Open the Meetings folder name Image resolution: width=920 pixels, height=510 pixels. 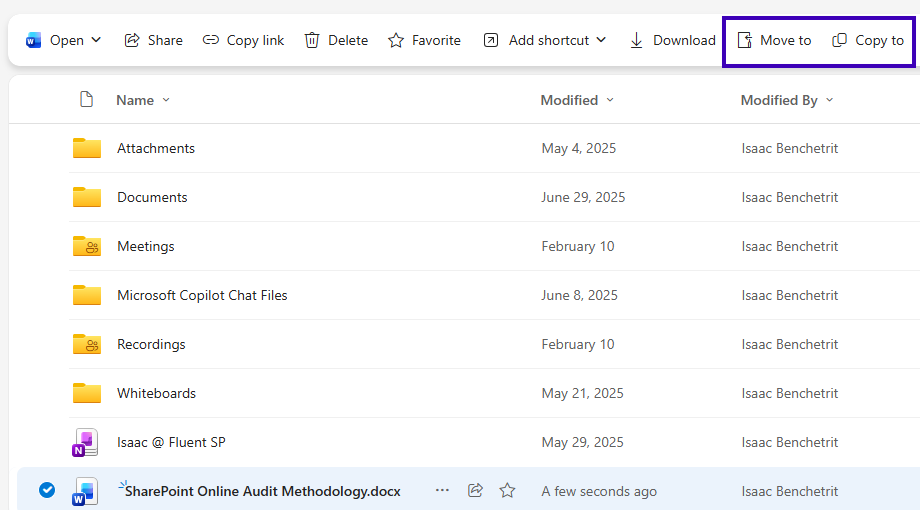point(146,246)
